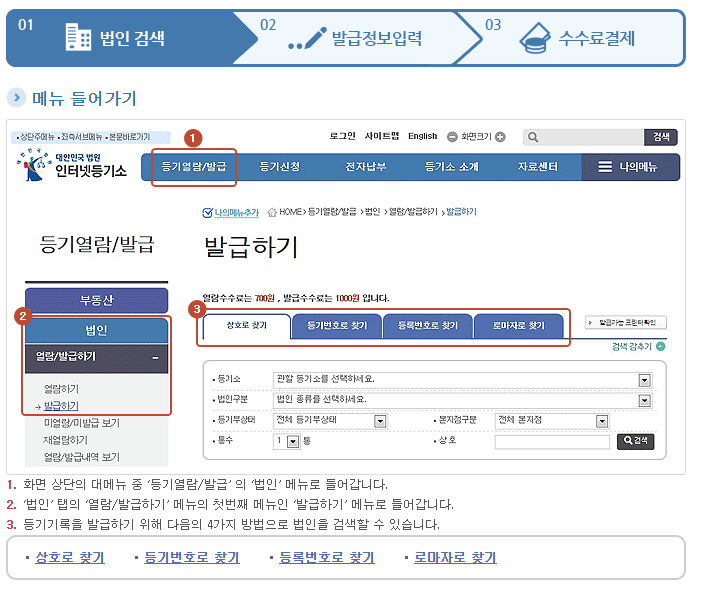Image resolution: width=708 pixels, height=594 pixels.
Task: Select the 등기번호로 찾기 tab
Action: (x=337, y=326)
